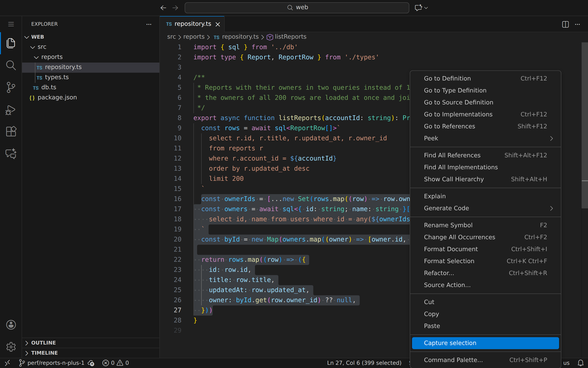Choose Cut from context menu

pyautogui.click(x=485, y=302)
